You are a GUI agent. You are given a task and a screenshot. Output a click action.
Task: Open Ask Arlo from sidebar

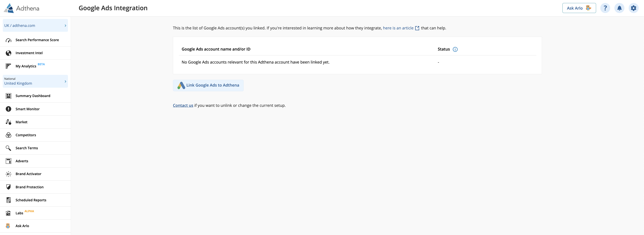pos(35,226)
